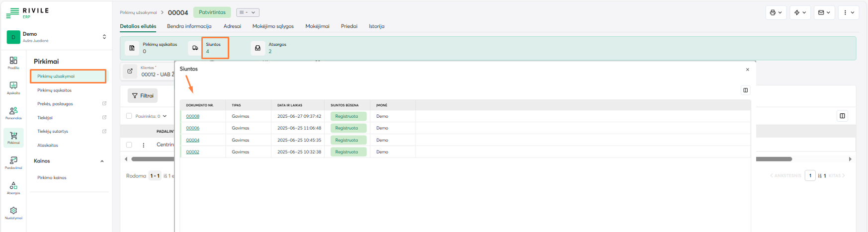The height and width of the screenshot is (232, 868).
Task: Open the printer dropdown menu
Action: click(x=776, y=12)
